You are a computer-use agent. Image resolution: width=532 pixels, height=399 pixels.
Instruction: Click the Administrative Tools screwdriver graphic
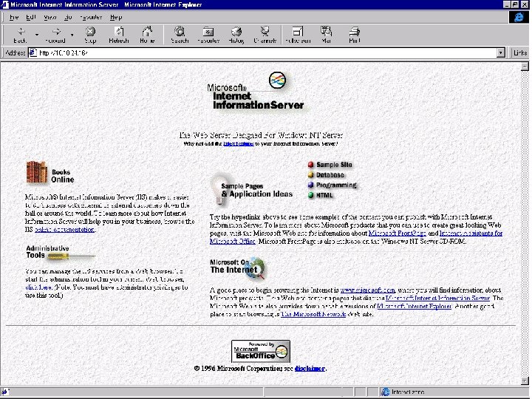(x=71, y=256)
